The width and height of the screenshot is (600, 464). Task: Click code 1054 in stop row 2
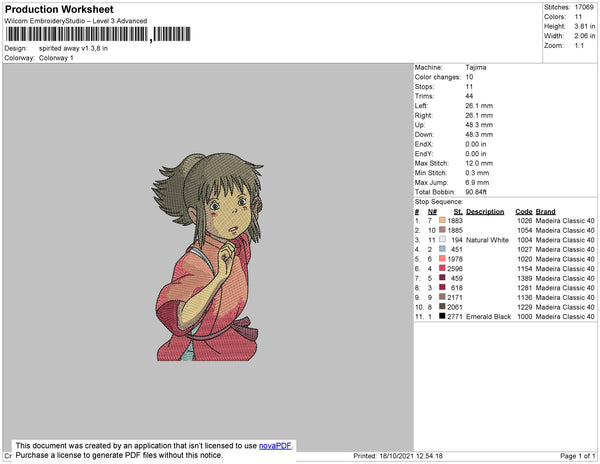point(525,230)
